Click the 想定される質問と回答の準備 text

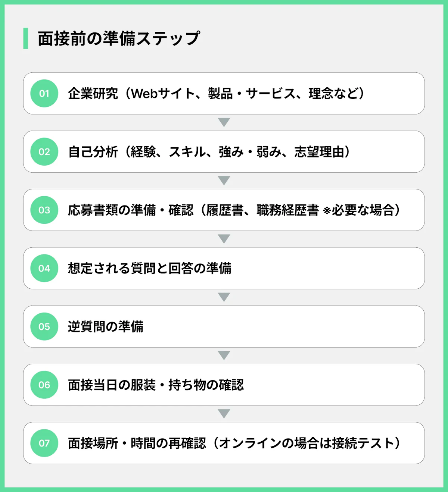click(149, 268)
